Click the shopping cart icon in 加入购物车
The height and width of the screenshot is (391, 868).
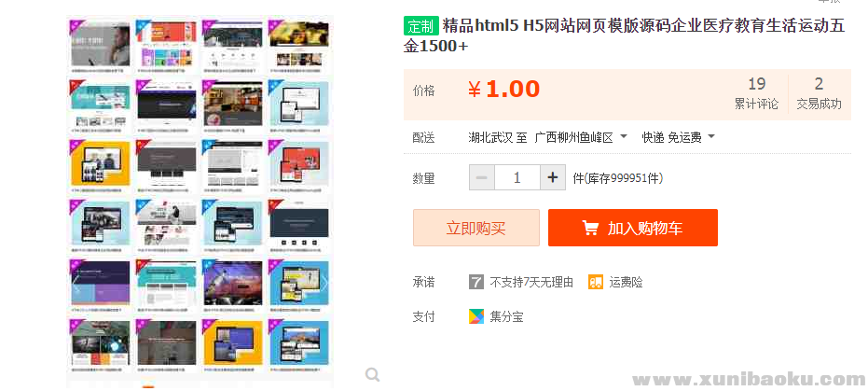pyautogui.click(x=590, y=228)
